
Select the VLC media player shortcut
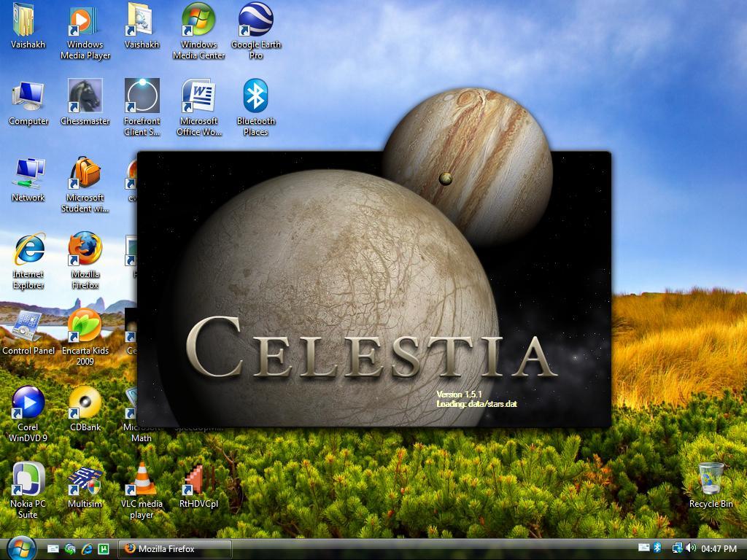pos(142,491)
